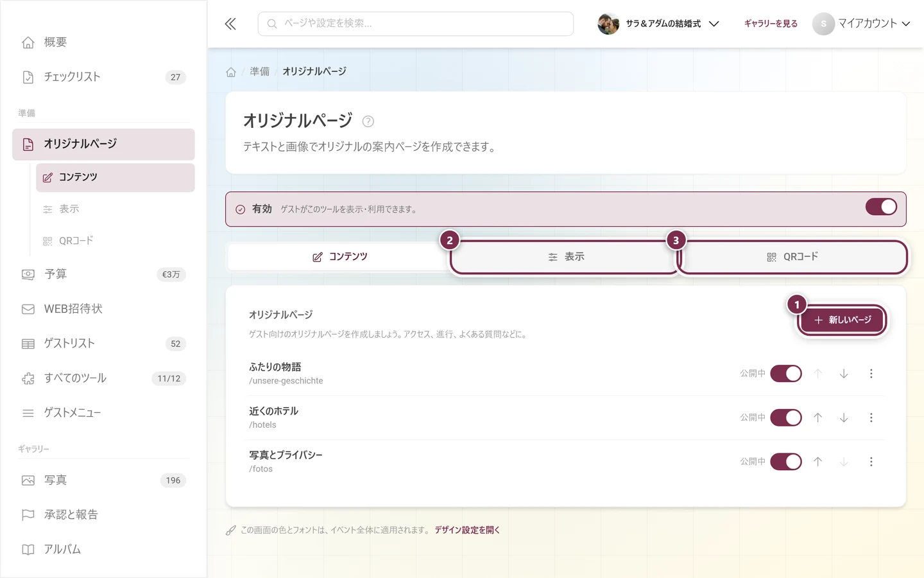Open the ギャラリーを見る link
The height and width of the screenshot is (578, 924).
(x=771, y=24)
